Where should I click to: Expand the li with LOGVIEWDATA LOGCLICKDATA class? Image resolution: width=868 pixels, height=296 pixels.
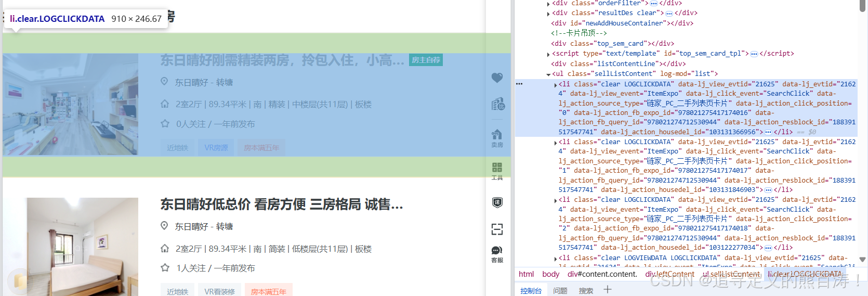pos(555,258)
